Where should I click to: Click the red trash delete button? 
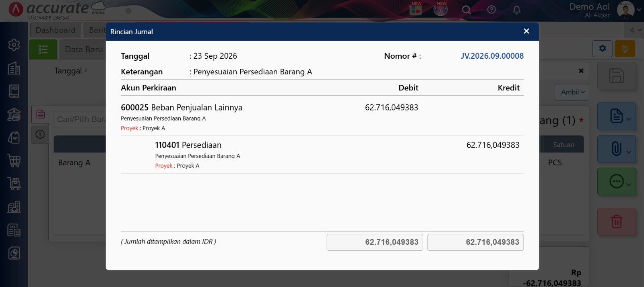click(x=617, y=221)
